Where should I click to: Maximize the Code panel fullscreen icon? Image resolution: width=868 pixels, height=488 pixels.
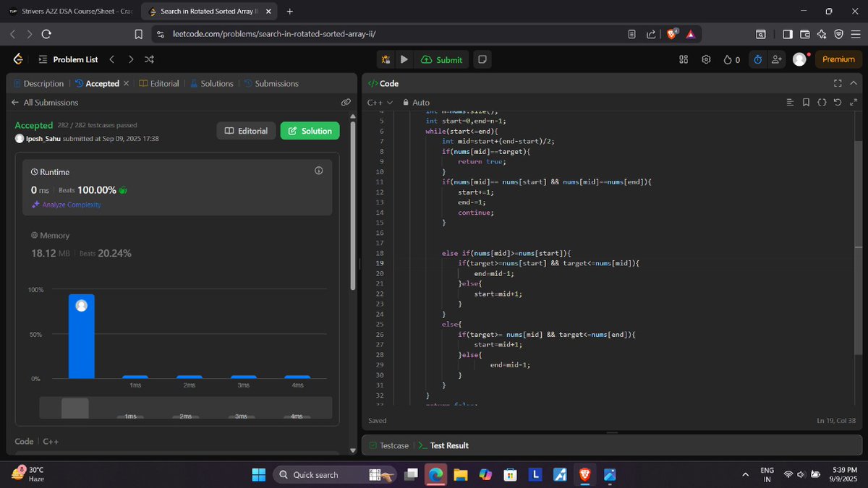(x=838, y=84)
